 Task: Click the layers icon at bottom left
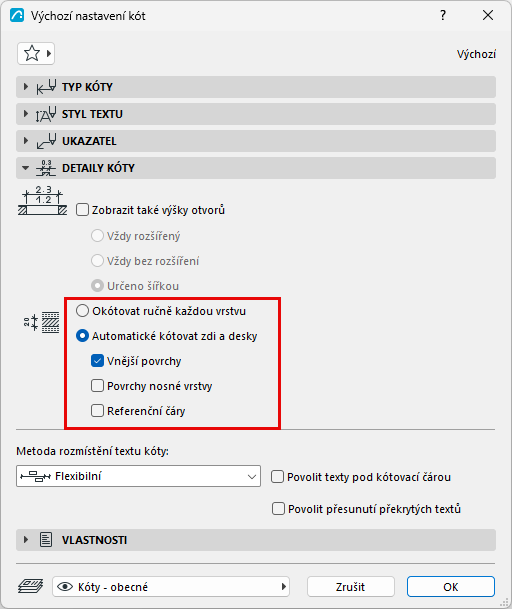point(31,586)
